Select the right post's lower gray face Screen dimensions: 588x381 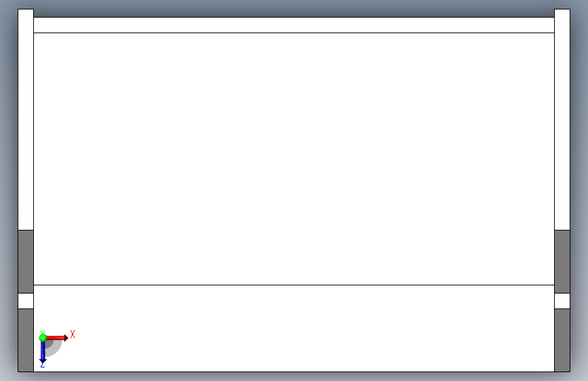pyautogui.click(x=562, y=340)
